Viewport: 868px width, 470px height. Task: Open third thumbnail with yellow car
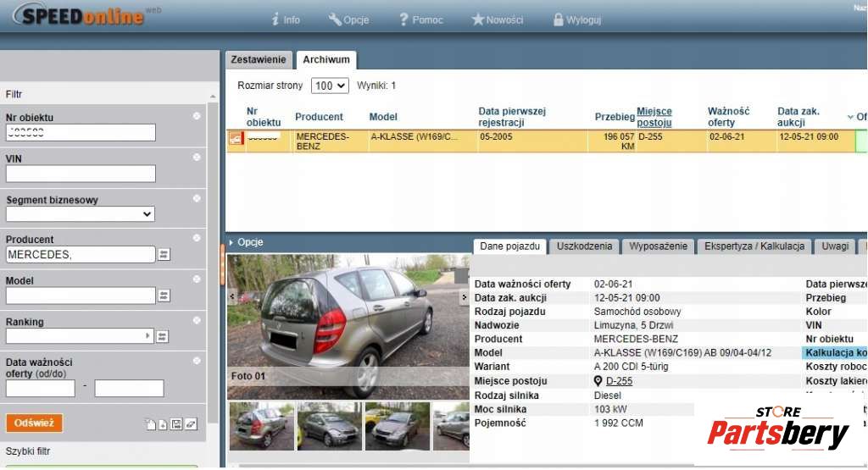(398, 426)
